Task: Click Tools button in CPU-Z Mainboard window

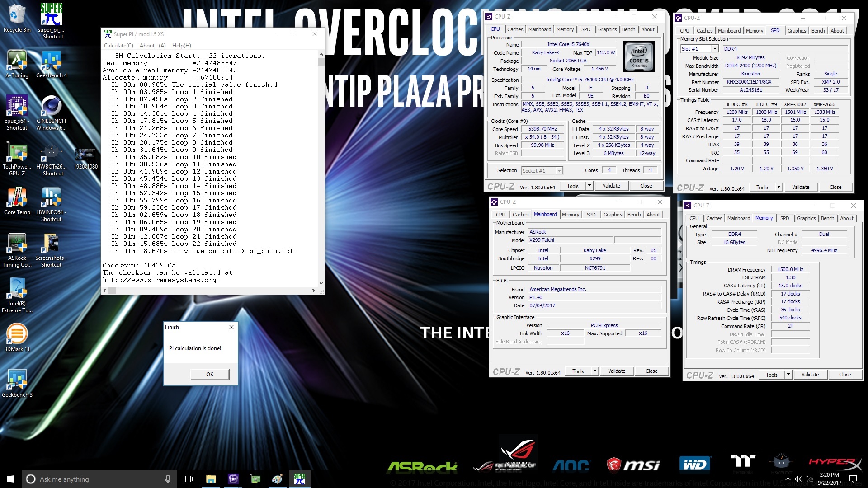Action: pyautogui.click(x=578, y=371)
